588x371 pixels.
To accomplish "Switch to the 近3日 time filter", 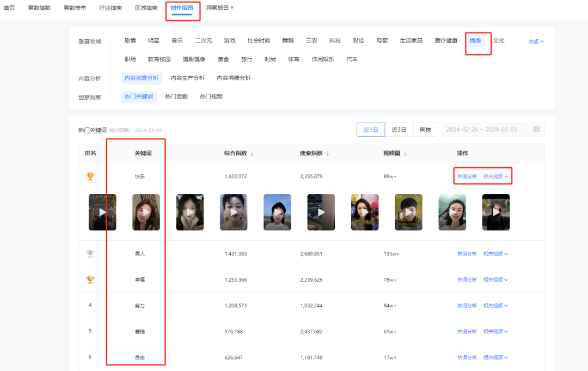I will click(398, 129).
